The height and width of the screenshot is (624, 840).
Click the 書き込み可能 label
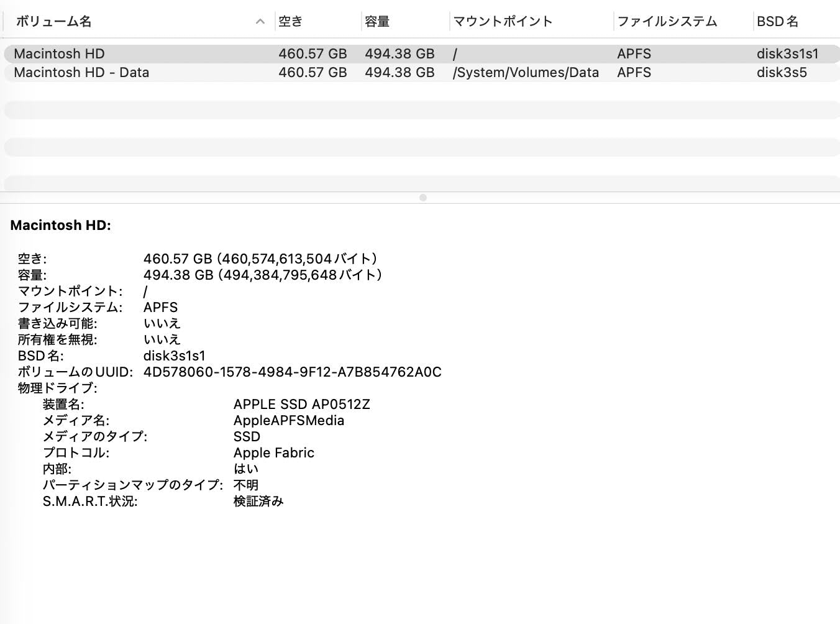[x=57, y=323]
